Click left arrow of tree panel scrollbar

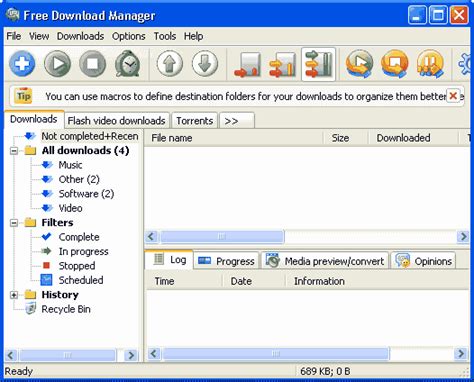[x=11, y=355]
